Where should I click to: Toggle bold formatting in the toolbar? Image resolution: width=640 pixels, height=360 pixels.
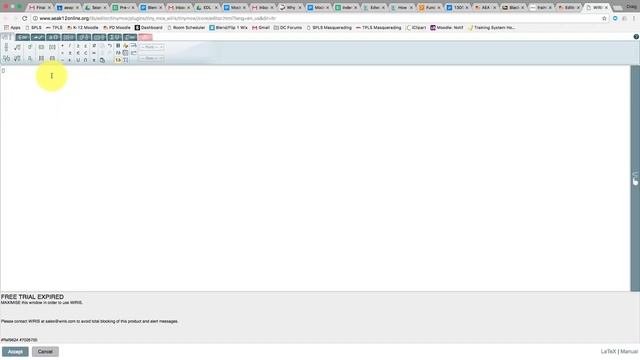coord(118,46)
